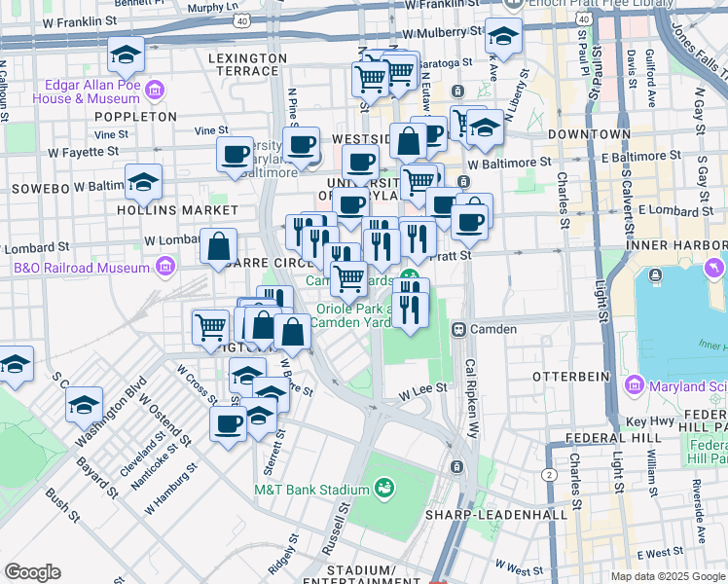Select the POPPLETON neighborhood label
728x584 pixels.
(x=136, y=117)
